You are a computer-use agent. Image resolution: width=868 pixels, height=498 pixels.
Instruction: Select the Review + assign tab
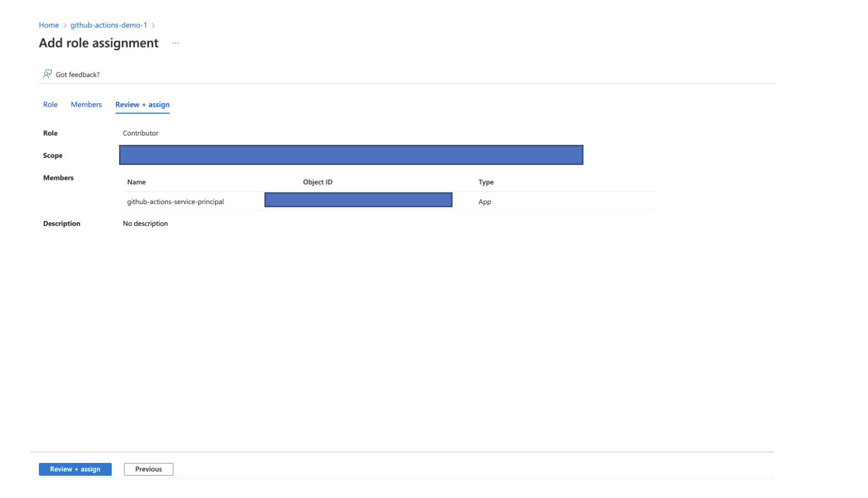[x=142, y=105]
